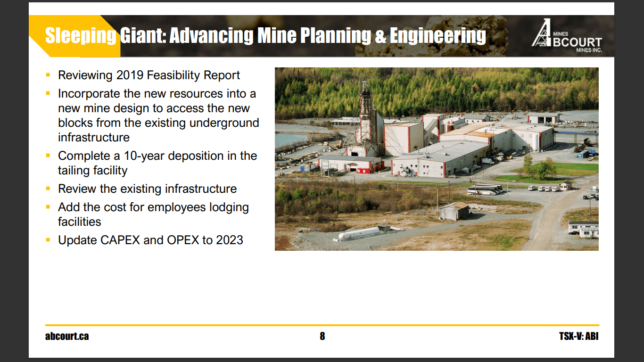Click the 'Add the cost for employees lodging' line
The height and width of the screenshot is (362, 644).
point(153,207)
